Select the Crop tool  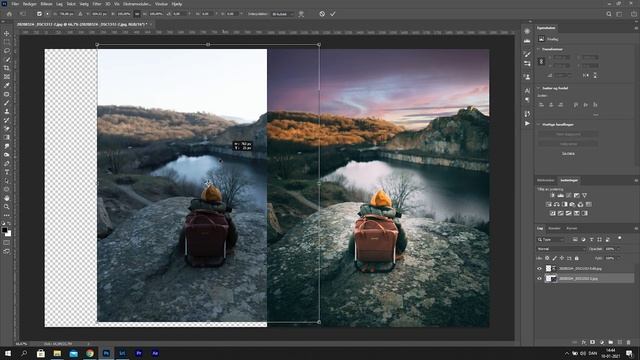[7, 68]
